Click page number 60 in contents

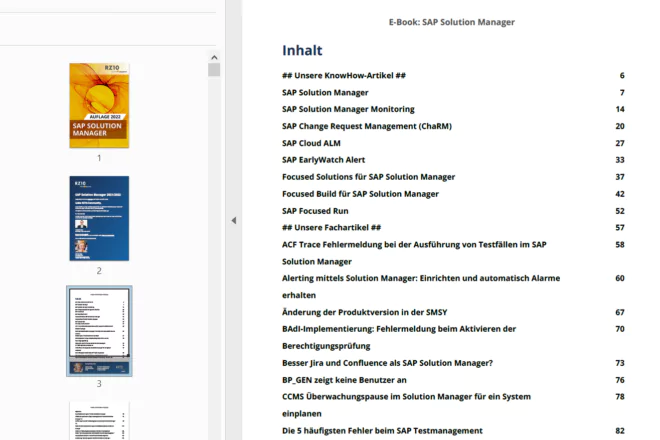pos(620,278)
